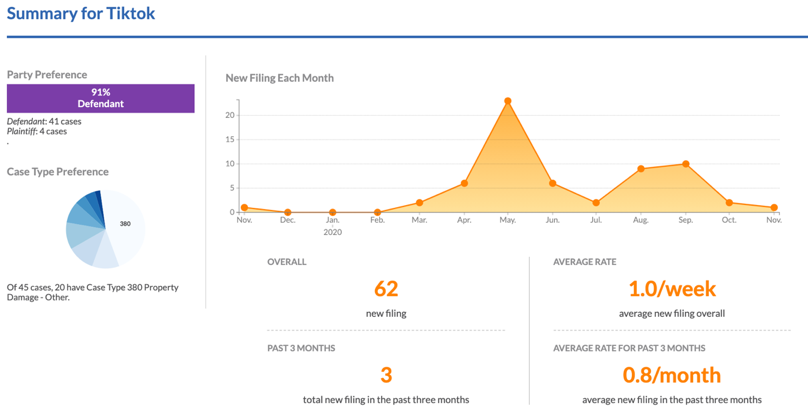Image resolution: width=808 pixels, height=418 pixels.
Task: Select the September data point on chart
Action: (x=686, y=164)
